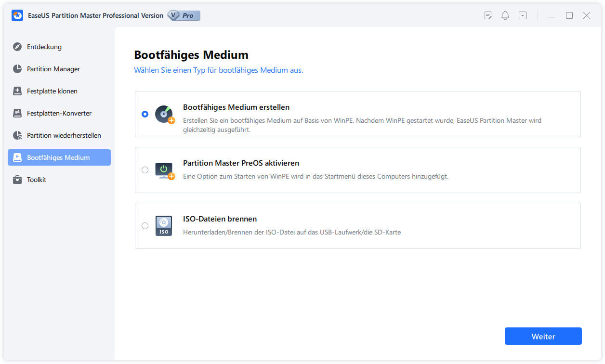Expand the title bar dropdown arrow menu
The height and width of the screenshot is (364, 605).
pos(523,15)
